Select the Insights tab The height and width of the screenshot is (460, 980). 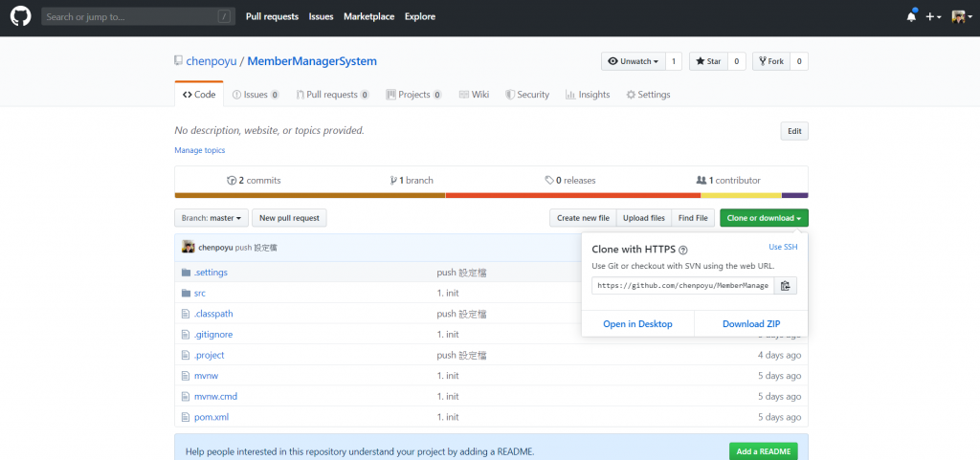588,95
